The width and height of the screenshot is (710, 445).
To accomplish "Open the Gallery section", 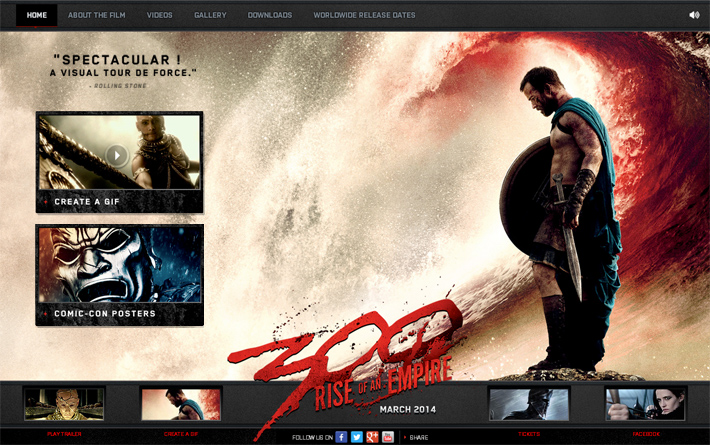I will [210, 15].
